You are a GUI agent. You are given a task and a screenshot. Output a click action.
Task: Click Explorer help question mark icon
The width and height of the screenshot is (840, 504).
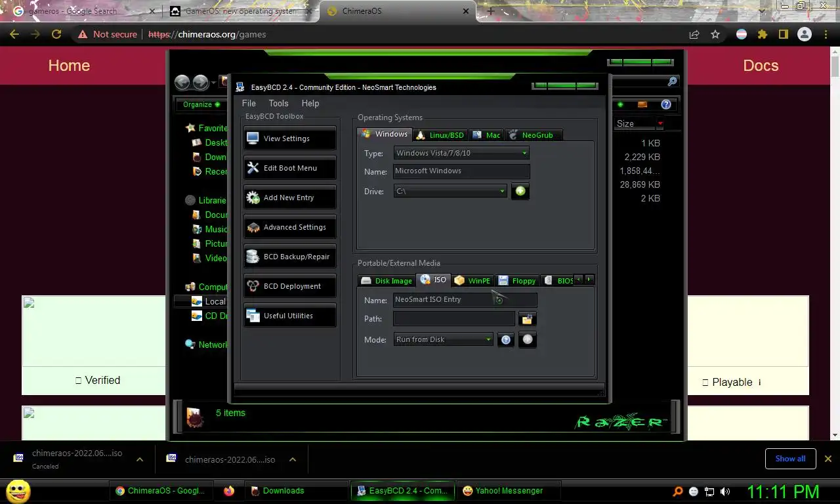click(x=666, y=104)
